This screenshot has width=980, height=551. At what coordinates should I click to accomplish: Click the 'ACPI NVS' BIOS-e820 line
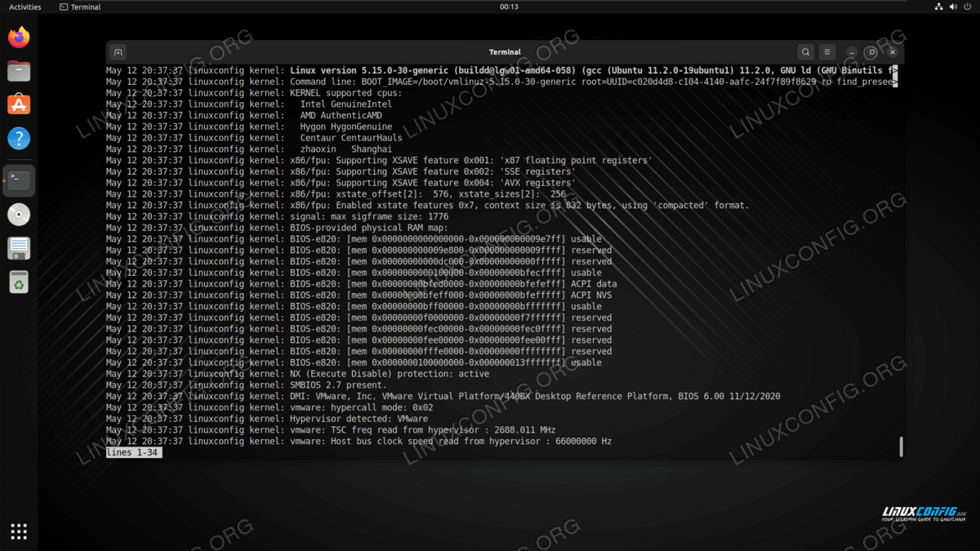click(x=359, y=295)
